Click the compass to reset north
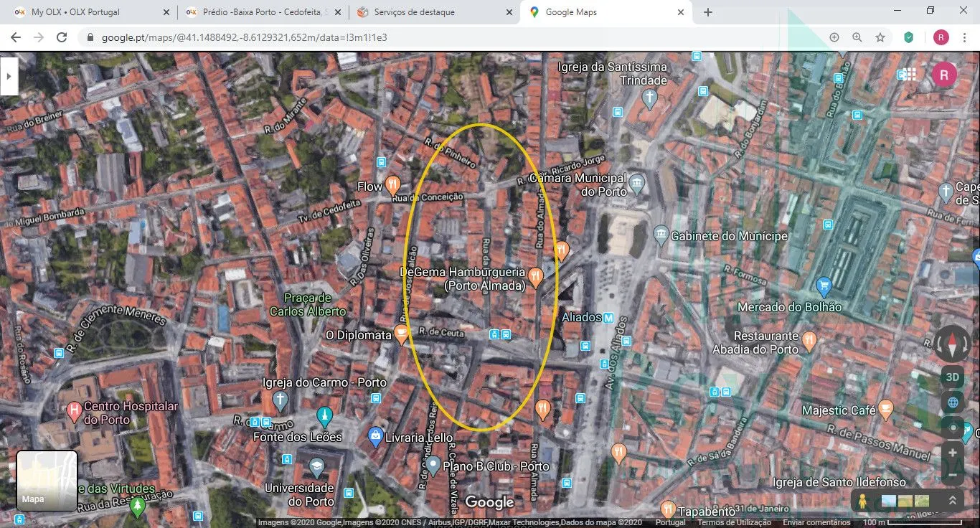 953,344
